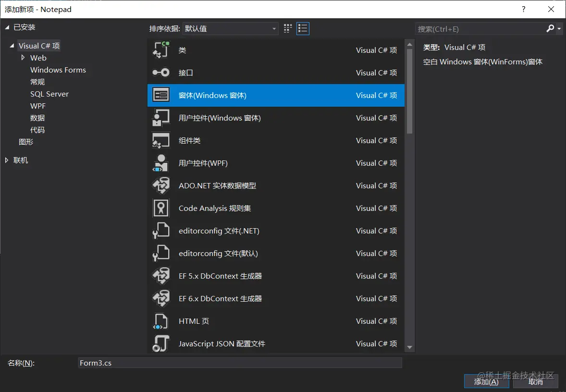Viewport: 566px width, 392px height.
Task: Open the search options dropdown arrow
Action: [x=559, y=28]
